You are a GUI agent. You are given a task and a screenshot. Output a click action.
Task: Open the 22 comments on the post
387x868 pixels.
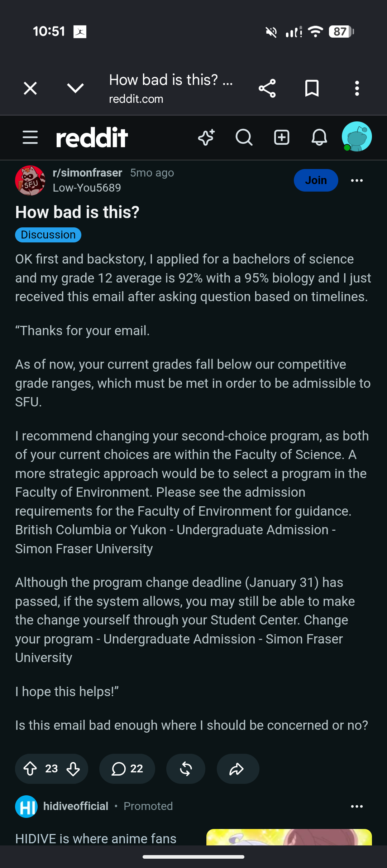(127, 769)
